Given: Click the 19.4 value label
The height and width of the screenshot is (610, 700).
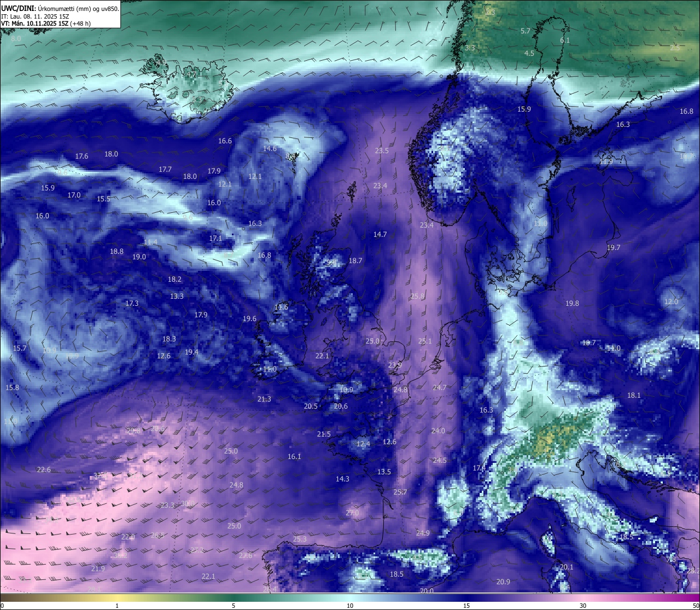Looking at the screenshot, I should click(x=191, y=352).
